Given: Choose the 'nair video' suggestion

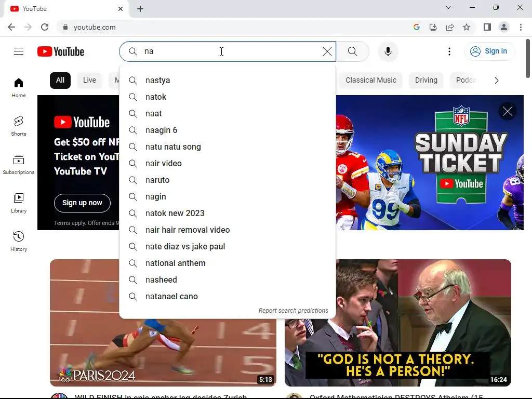Looking at the screenshot, I should coord(228,164).
